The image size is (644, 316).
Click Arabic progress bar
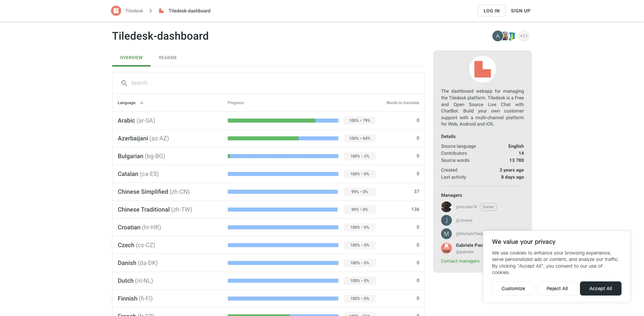click(283, 121)
